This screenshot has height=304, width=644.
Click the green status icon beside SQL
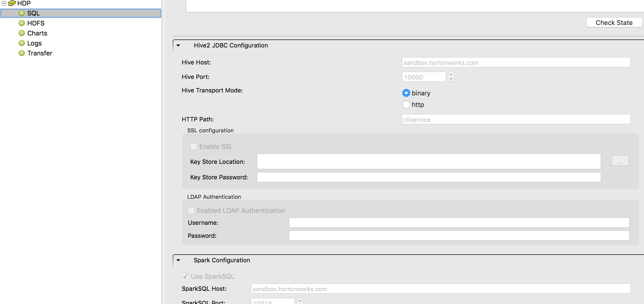21,13
